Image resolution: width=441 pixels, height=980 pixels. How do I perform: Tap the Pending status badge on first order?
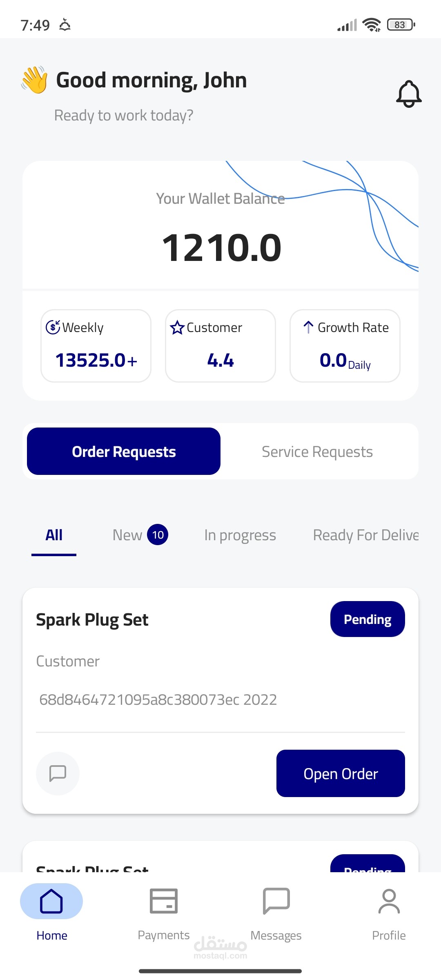(x=367, y=619)
